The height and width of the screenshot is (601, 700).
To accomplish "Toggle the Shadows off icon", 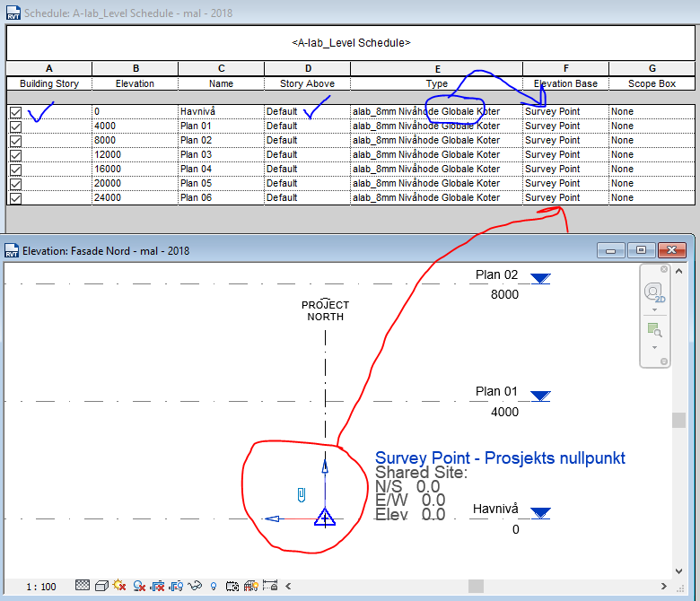I will click(x=139, y=586).
